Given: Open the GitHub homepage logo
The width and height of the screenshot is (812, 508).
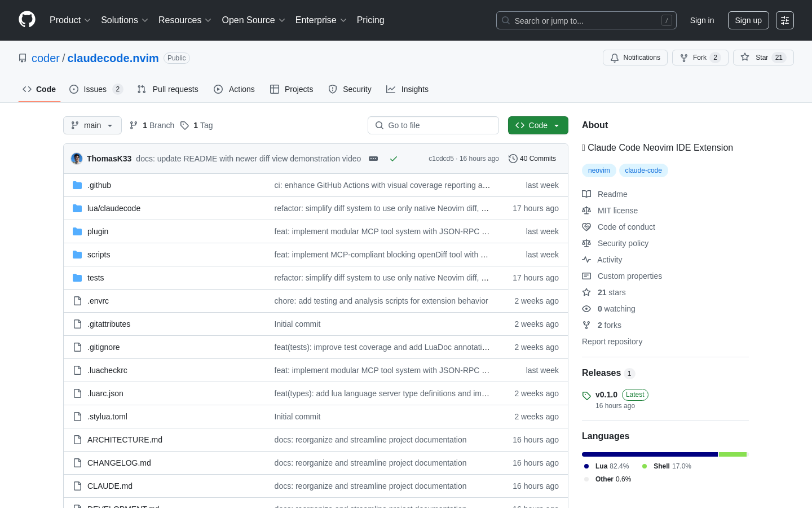Looking at the screenshot, I should pos(27,20).
